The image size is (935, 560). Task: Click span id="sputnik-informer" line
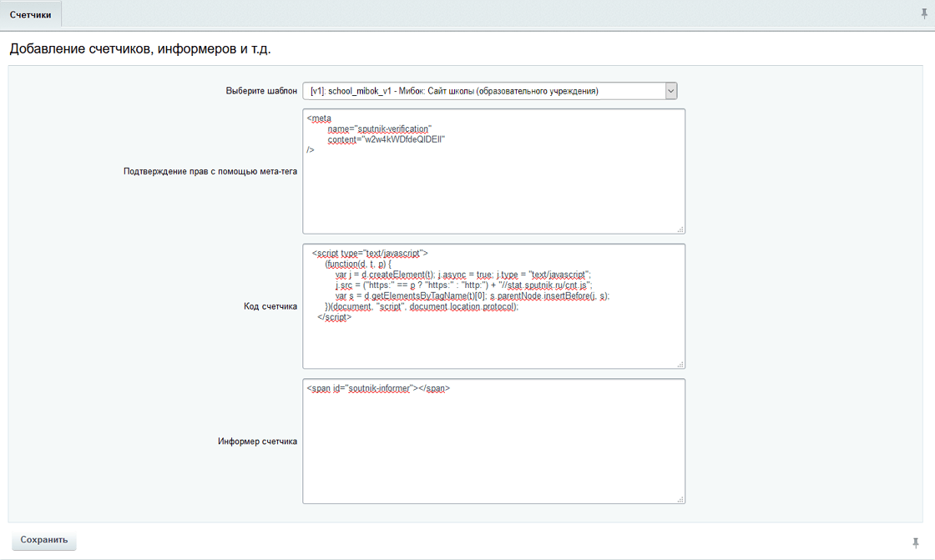[x=379, y=388]
